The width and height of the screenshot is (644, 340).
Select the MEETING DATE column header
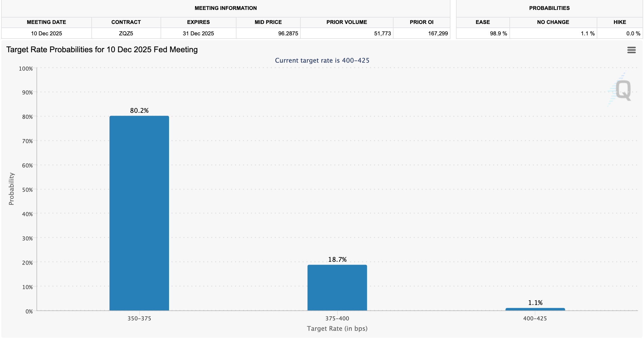46,22
